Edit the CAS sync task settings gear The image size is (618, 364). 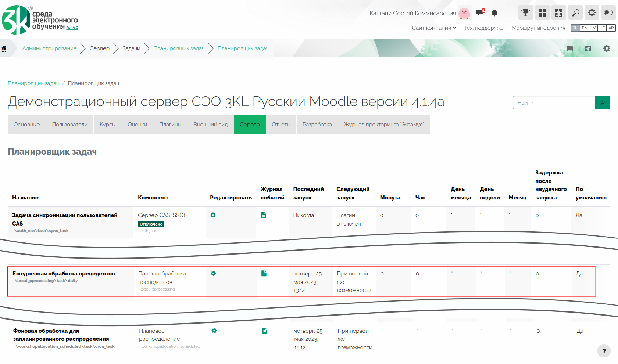[x=213, y=215]
